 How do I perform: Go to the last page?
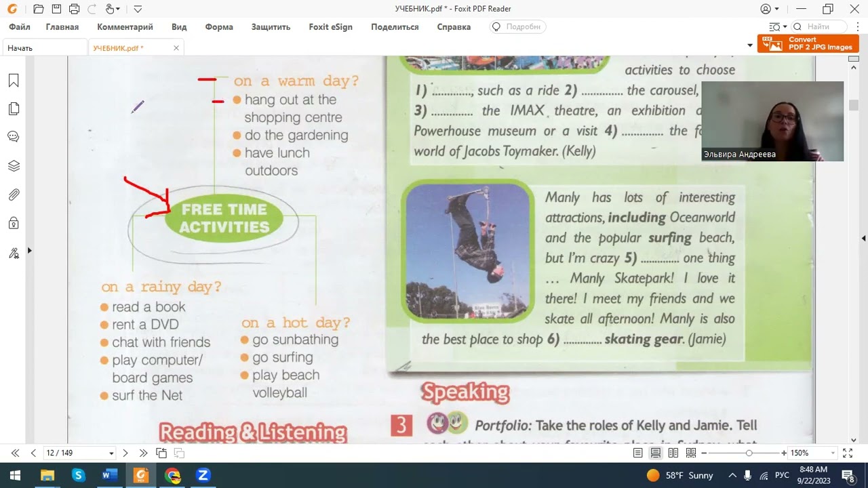coord(143,453)
